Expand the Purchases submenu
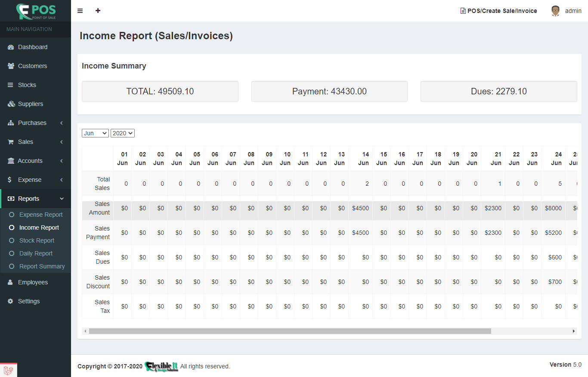This screenshot has width=588, height=377. (x=61, y=123)
